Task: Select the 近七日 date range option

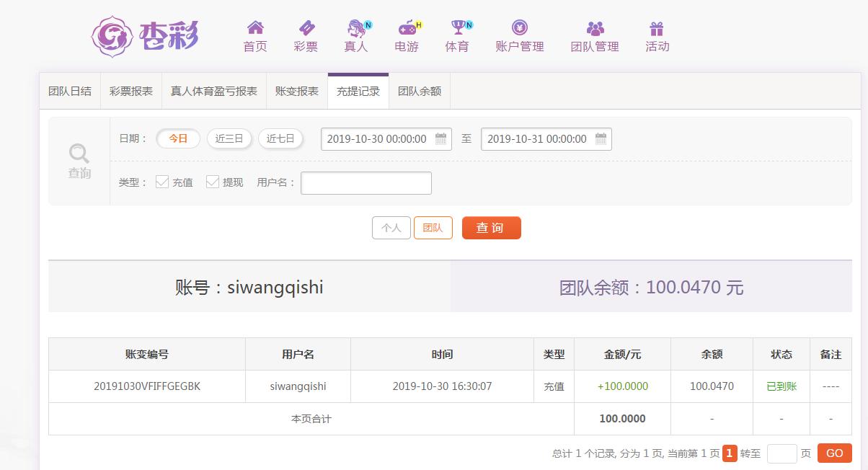Action: [x=281, y=138]
